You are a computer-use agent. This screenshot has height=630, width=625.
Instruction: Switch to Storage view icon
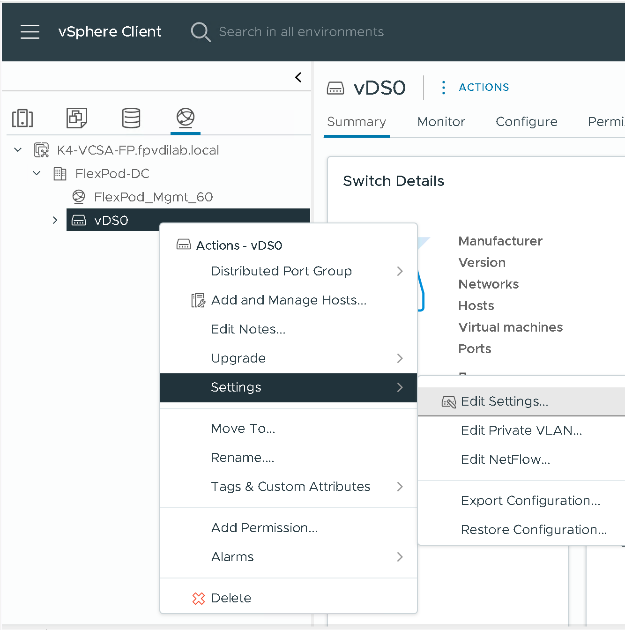pyautogui.click(x=131, y=118)
